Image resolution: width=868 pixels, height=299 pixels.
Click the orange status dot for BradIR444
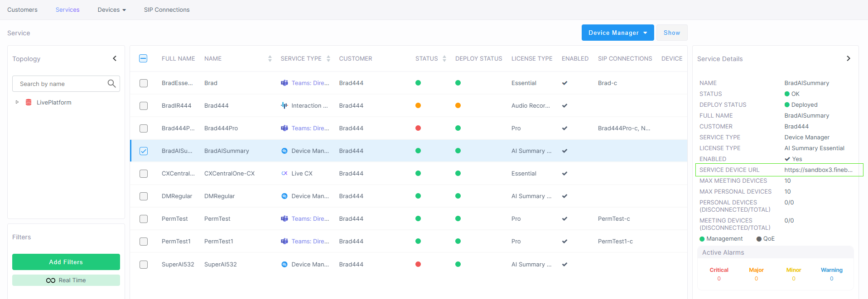pos(418,106)
